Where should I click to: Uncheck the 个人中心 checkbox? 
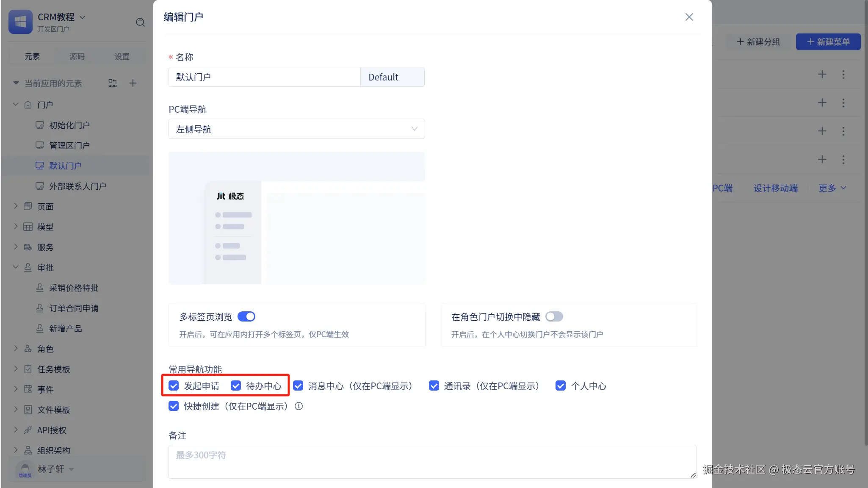click(560, 386)
